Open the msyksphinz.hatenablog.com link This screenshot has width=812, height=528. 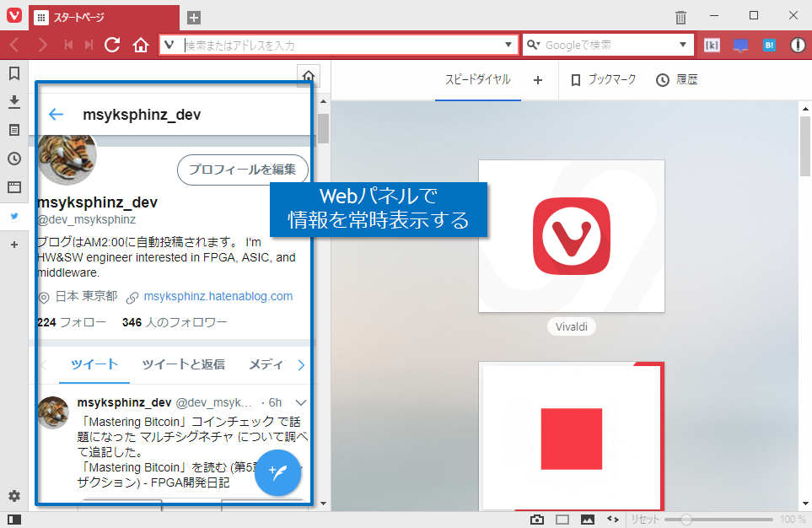(218, 296)
